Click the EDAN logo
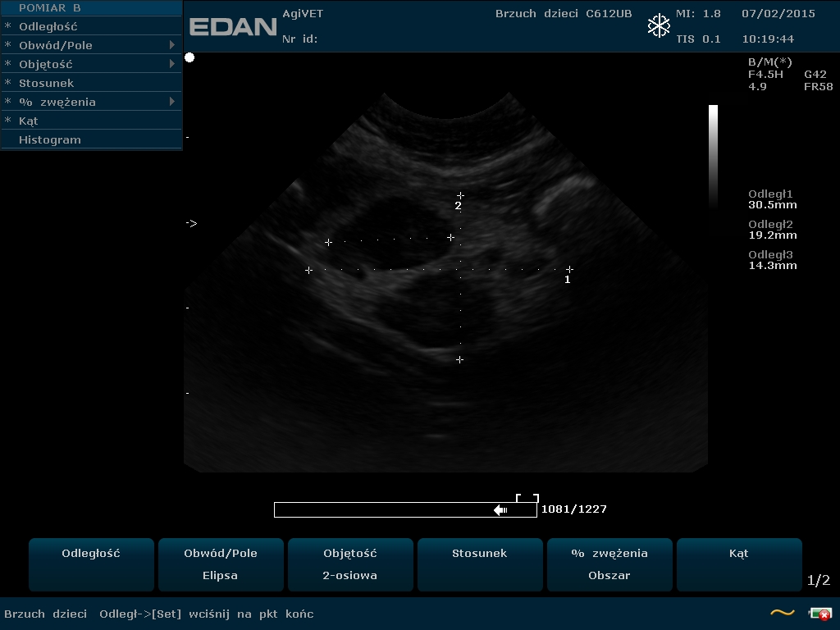840x630 pixels. [x=233, y=27]
